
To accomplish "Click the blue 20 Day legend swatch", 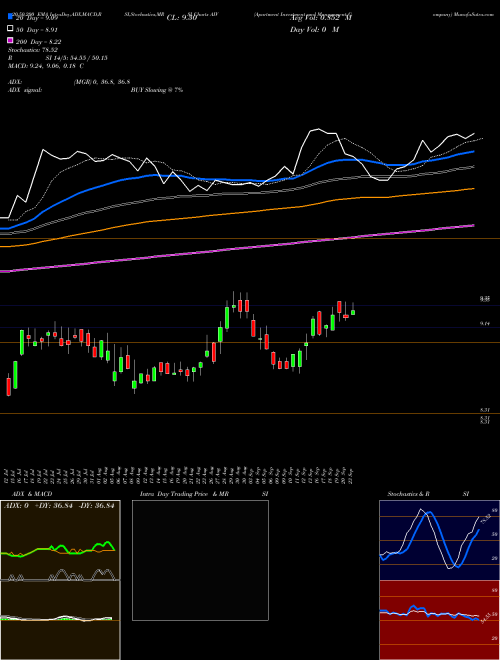I will coord(10,18).
